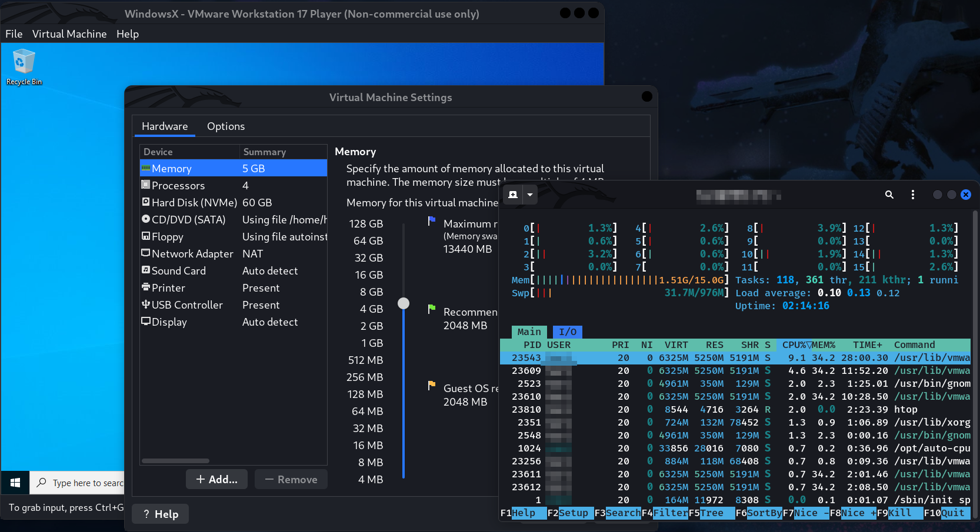Click the Display device icon
980x532 pixels.
pos(146,321)
